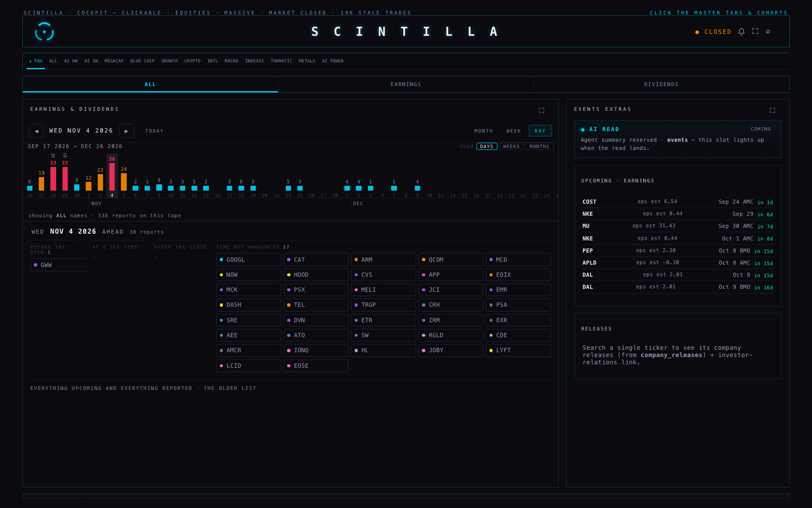Go to the next day arrow
Viewport: 812px width, 508px height.
coord(126,131)
